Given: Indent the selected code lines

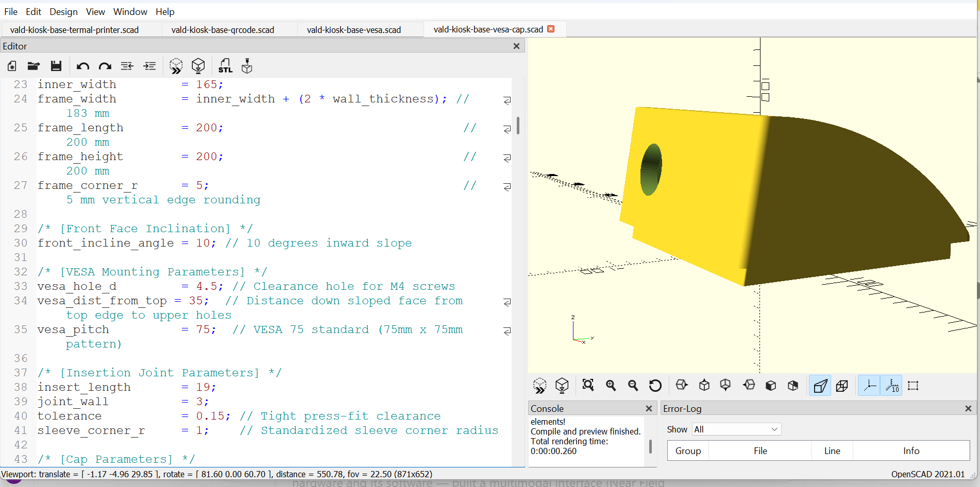Looking at the screenshot, I should [149, 66].
